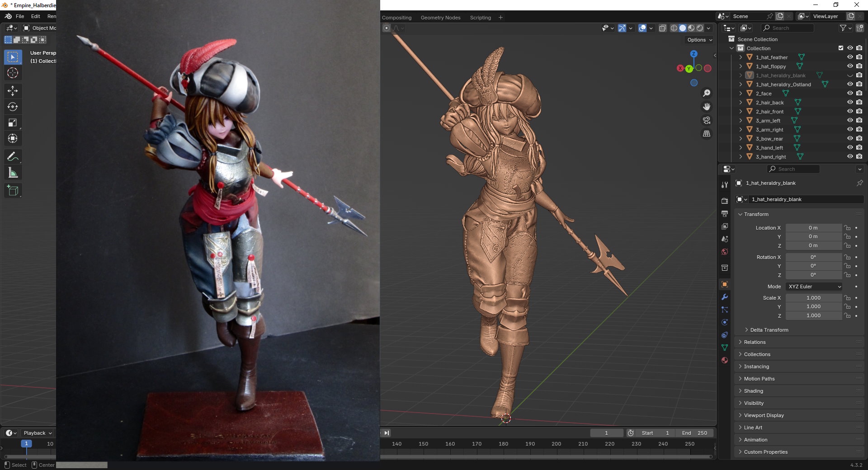868x470 pixels.
Task: Activate the combined Transform tool
Action: coord(13,138)
